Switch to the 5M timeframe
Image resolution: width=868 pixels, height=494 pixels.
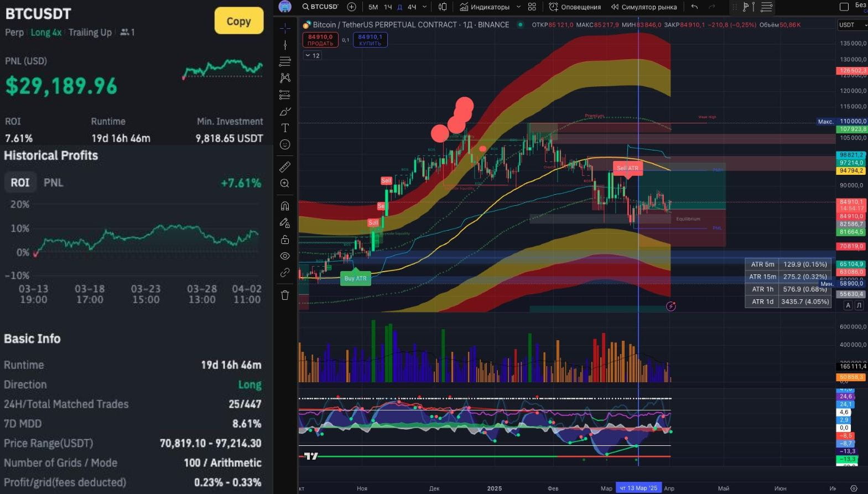[373, 7]
